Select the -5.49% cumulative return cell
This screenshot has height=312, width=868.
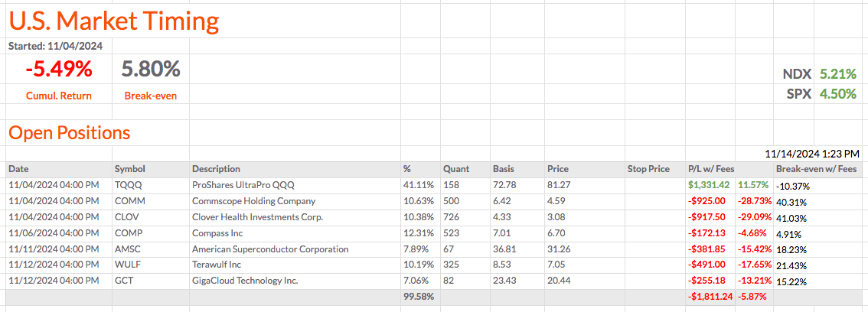58,70
